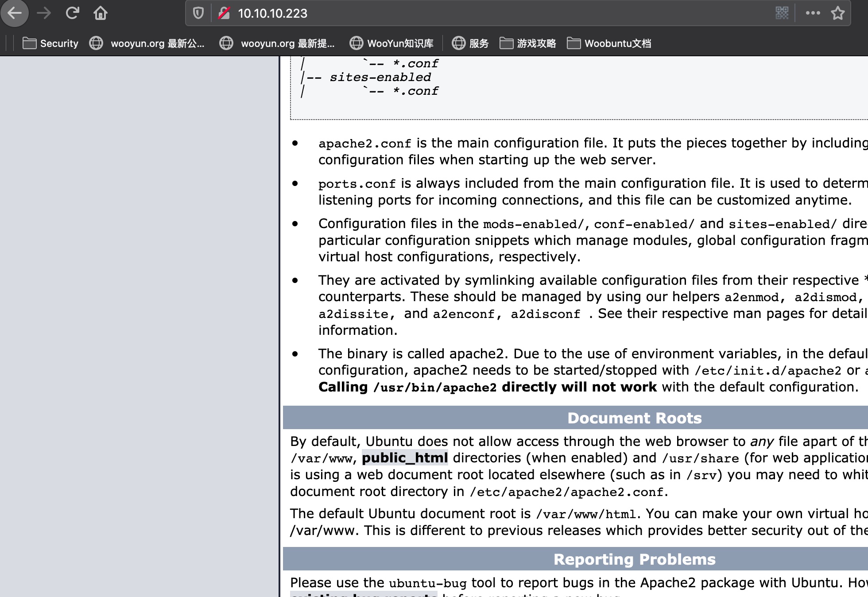Bookmark this page with star icon
Image resolution: width=868 pixels, height=597 pixels.
click(x=837, y=13)
